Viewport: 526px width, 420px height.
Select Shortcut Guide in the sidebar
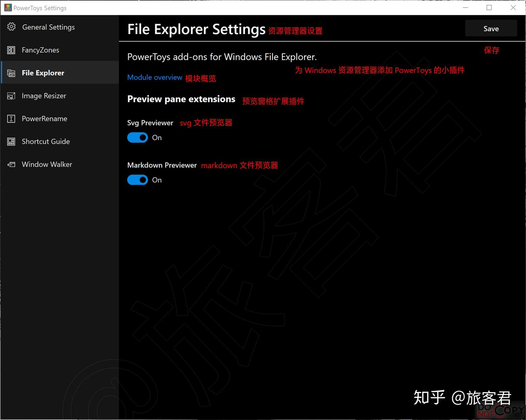coord(46,141)
